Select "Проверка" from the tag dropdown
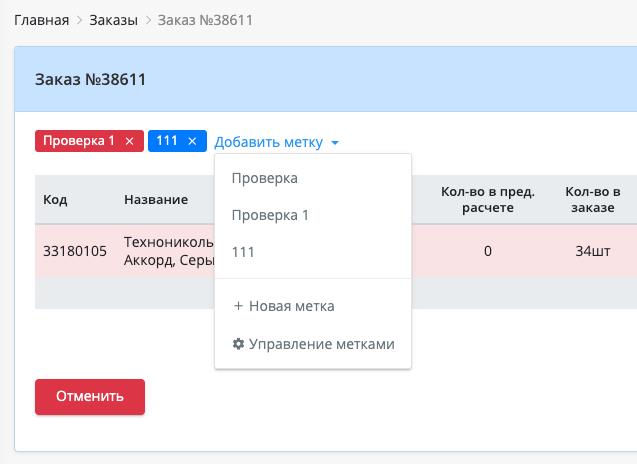The width and height of the screenshot is (637, 464). 265,178
